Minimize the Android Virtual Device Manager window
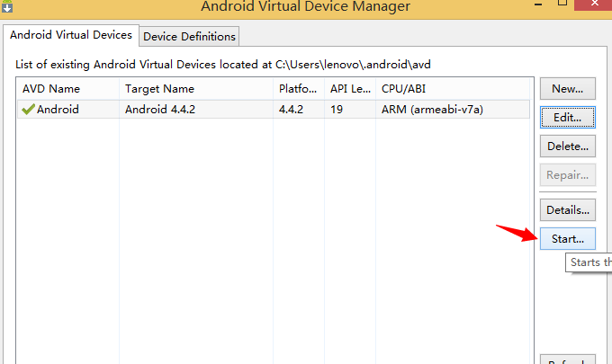The height and width of the screenshot is (364, 612). coord(538,4)
